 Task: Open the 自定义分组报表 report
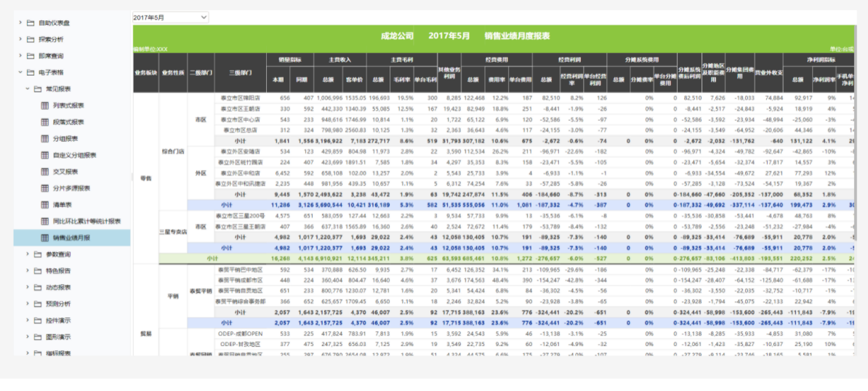(x=75, y=156)
